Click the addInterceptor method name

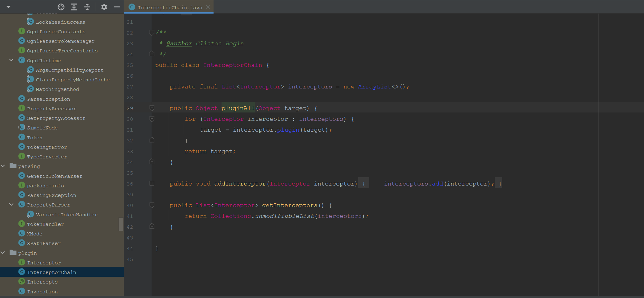(240, 184)
